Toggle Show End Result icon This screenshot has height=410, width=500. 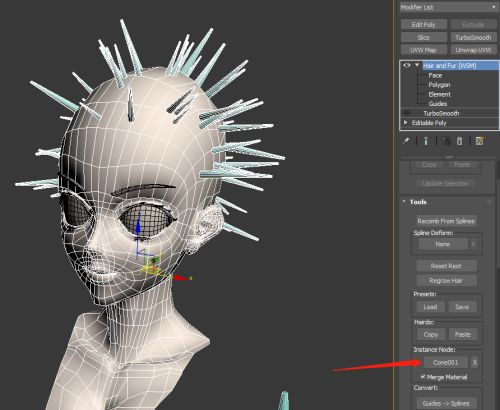(x=426, y=141)
